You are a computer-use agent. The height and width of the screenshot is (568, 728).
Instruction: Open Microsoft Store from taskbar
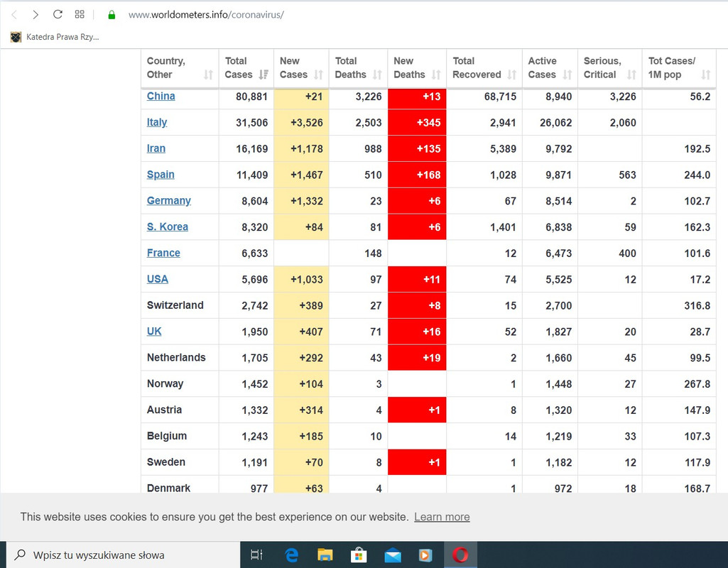359,555
